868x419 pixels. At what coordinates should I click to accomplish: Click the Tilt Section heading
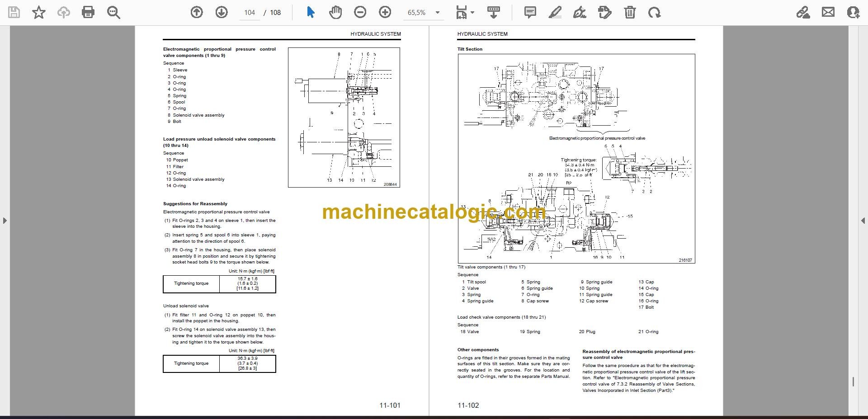pyautogui.click(x=470, y=49)
